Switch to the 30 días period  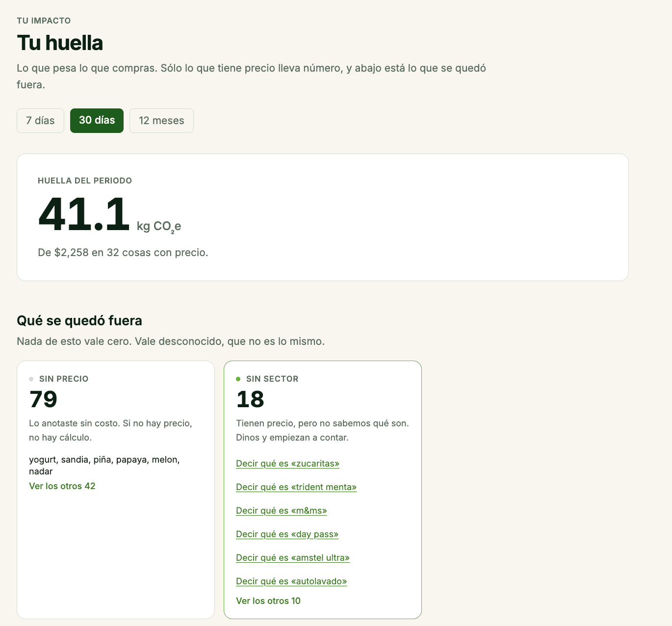[x=97, y=121]
